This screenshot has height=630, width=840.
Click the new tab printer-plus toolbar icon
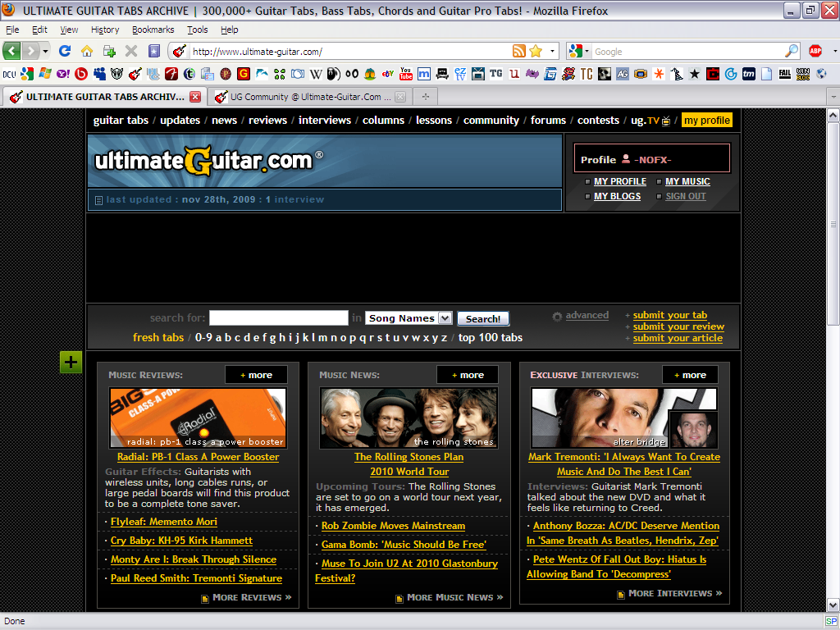click(109, 52)
